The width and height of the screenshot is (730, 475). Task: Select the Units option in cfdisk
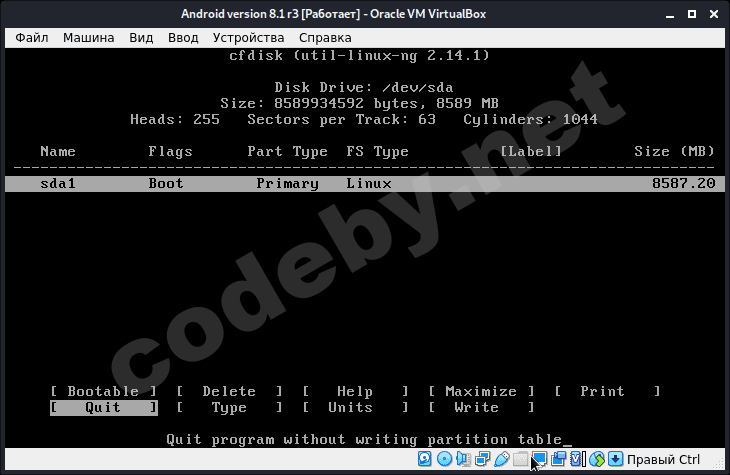[x=355, y=407]
